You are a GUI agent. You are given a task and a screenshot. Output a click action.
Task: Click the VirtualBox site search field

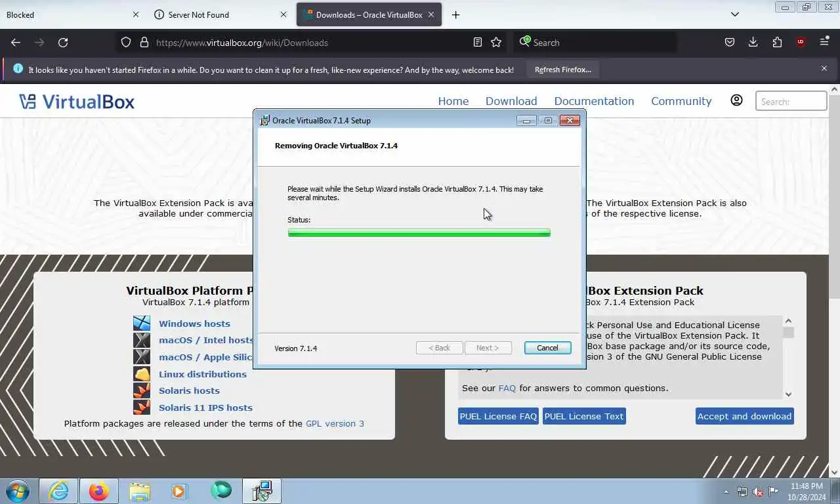tap(791, 101)
